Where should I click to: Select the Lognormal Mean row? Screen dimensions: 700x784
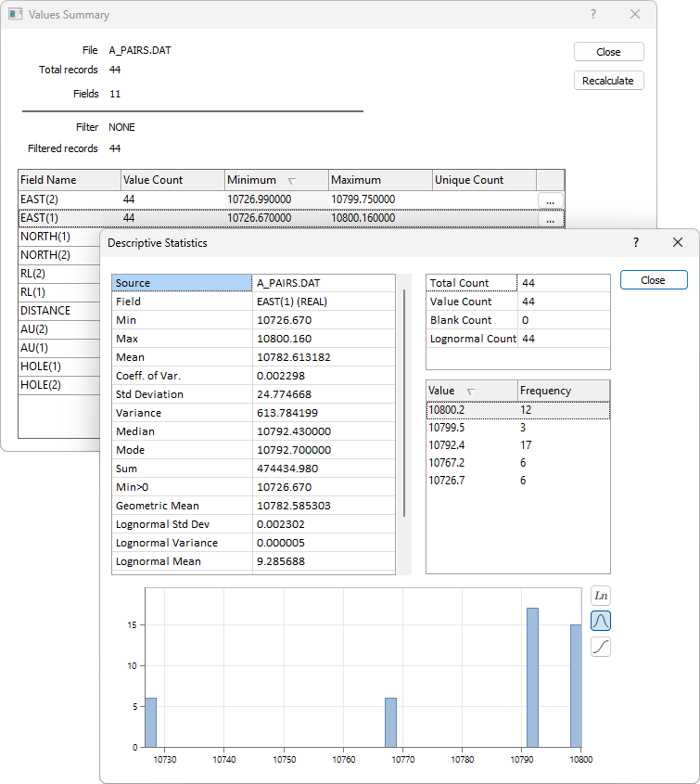(253, 561)
